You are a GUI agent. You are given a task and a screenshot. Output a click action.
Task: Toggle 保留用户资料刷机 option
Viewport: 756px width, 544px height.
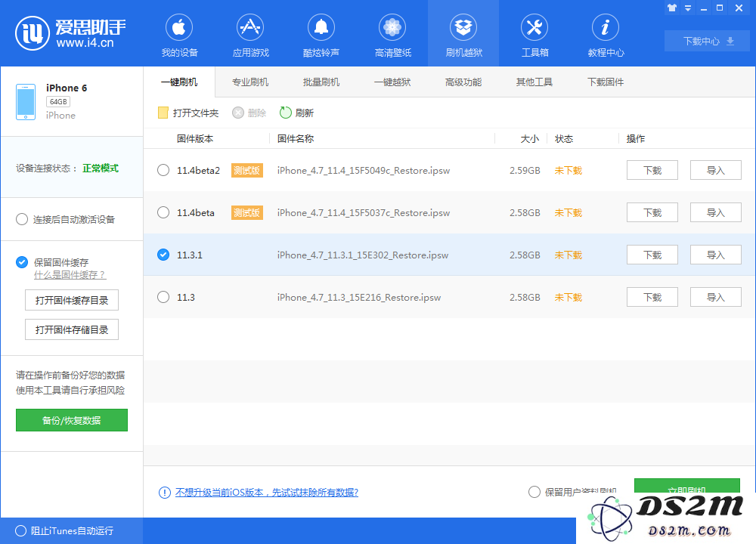(x=534, y=492)
